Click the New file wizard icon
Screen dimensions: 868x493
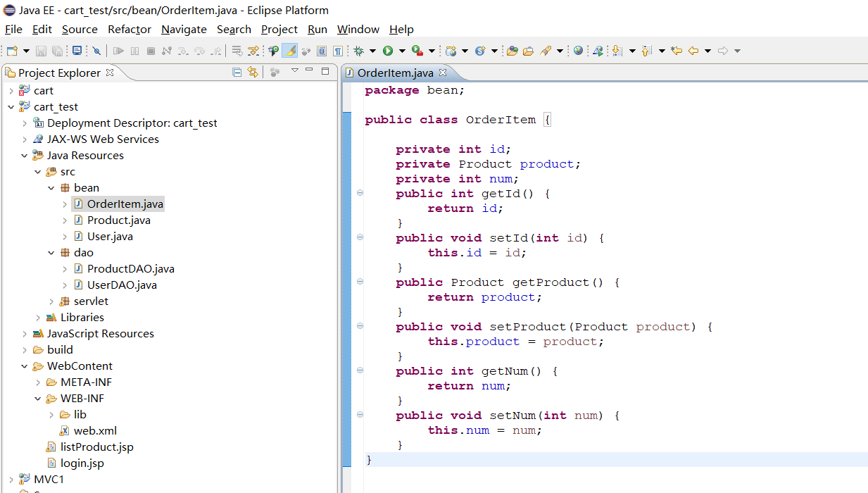point(13,51)
